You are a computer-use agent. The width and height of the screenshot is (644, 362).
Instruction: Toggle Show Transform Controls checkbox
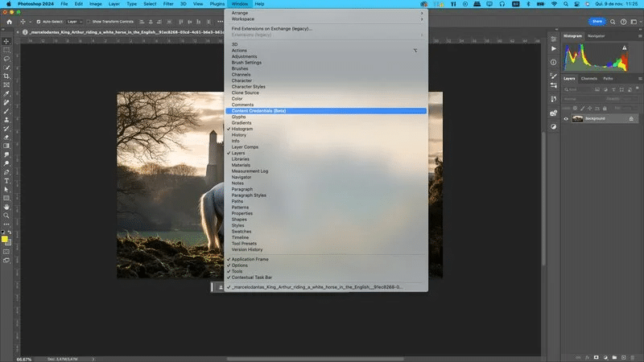tap(88, 22)
